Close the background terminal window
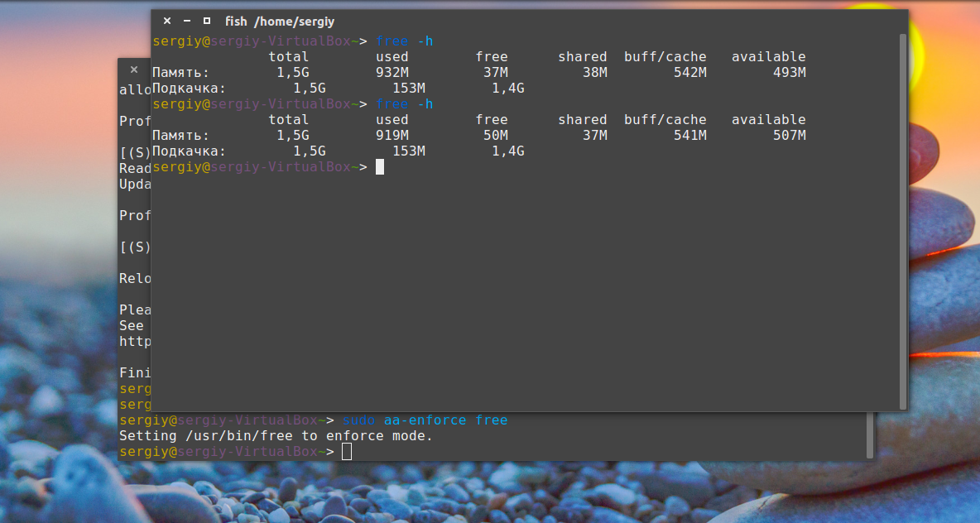Viewport: 980px width, 523px height. coord(134,70)
